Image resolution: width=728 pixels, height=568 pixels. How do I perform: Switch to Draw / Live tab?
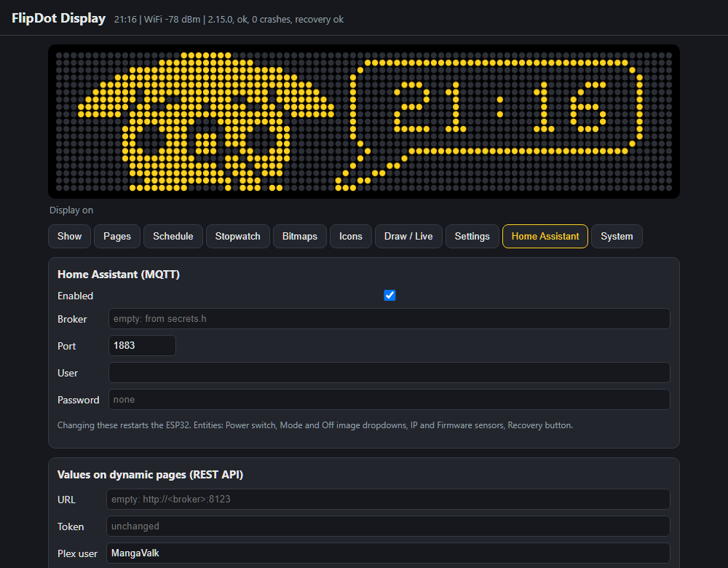[408, 237]
